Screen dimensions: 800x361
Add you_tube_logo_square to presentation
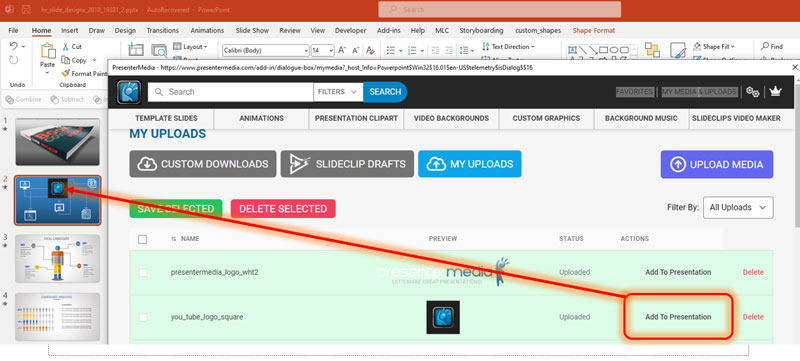[x=678, y=317]
